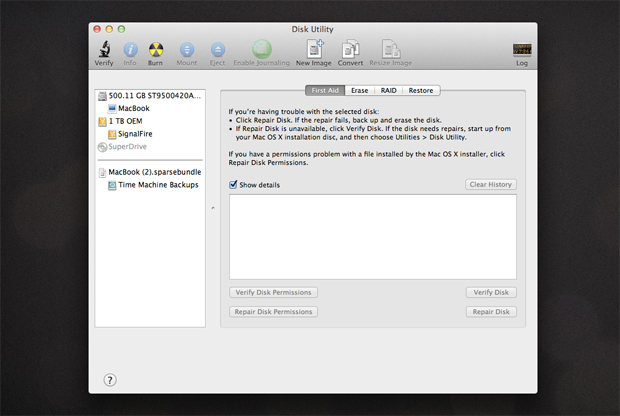Image resolution: width=620 pixels, height=416 pixels.
Task: Select the 500.11 GB ST9500420A disk
Action: [150, 95]
